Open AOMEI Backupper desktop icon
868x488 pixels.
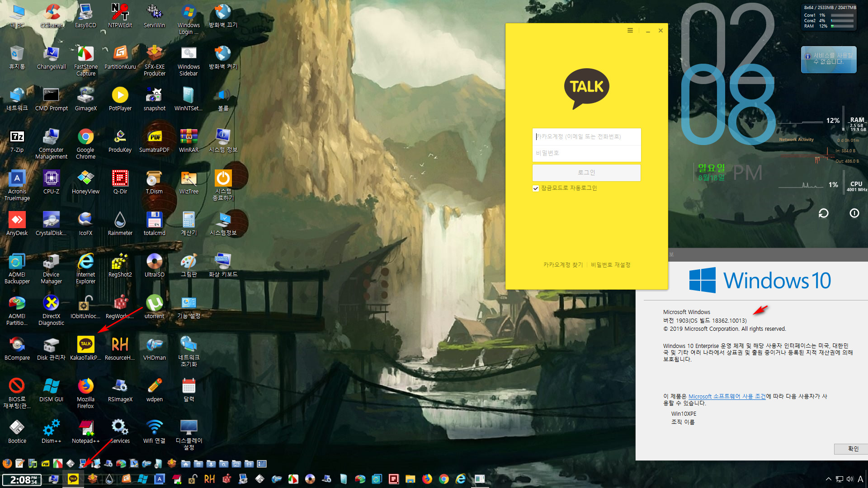coord(17,268)
